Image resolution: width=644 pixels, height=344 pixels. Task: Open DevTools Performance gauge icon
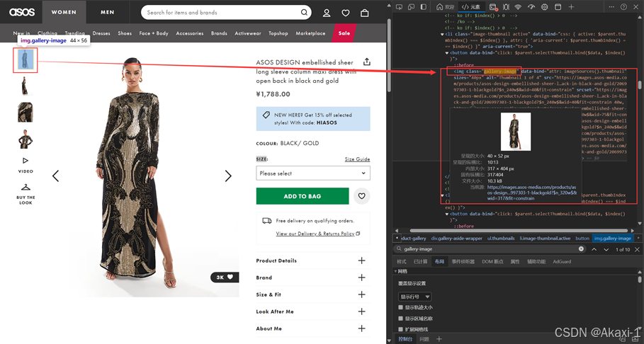[x=531, y=7]
